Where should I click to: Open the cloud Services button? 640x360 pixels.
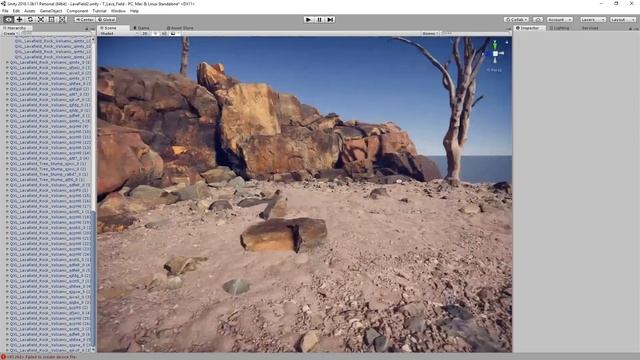pos(538,20)
